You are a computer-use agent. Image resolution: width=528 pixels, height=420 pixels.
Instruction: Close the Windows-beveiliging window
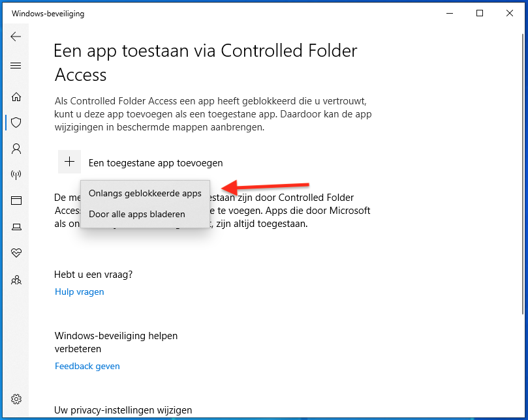[x=510, y=13]
